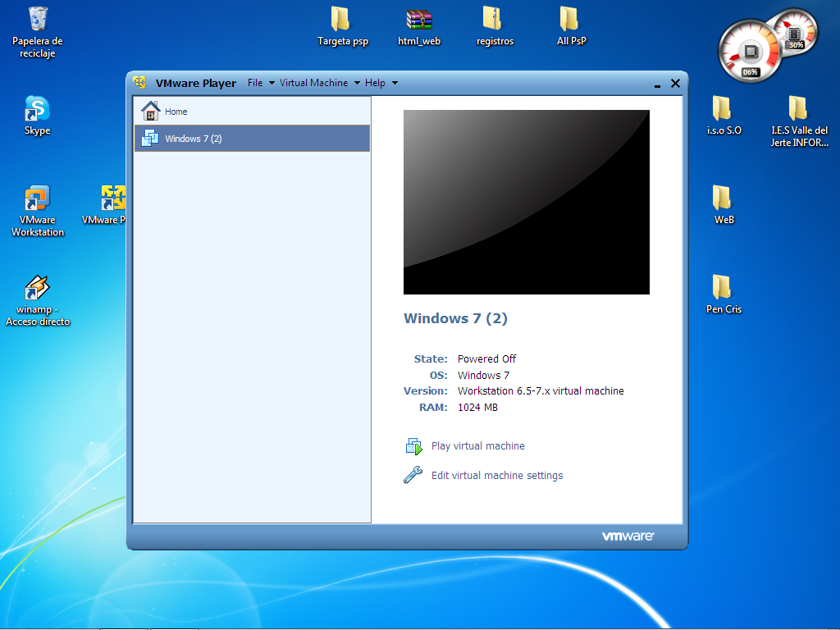Click the Home house icon in sidebar
Image resolution: width=840 pixels, height=630 pixels.
[x=150, y=111]
